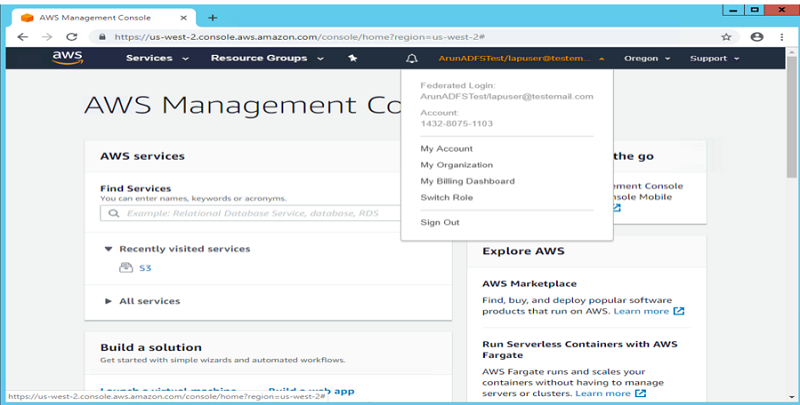Open the S3 recently visited link
This screenshot has height=405, width=800.
(145, 268)
